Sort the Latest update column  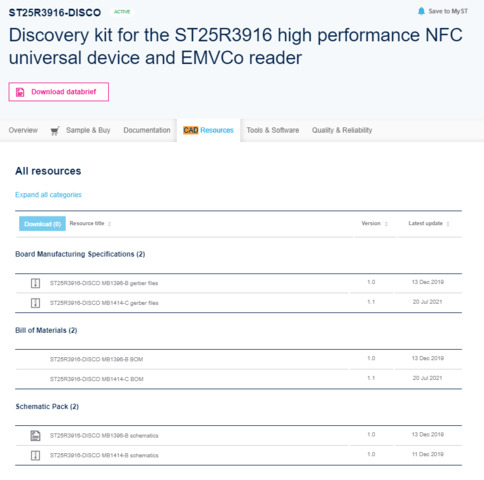448,224
